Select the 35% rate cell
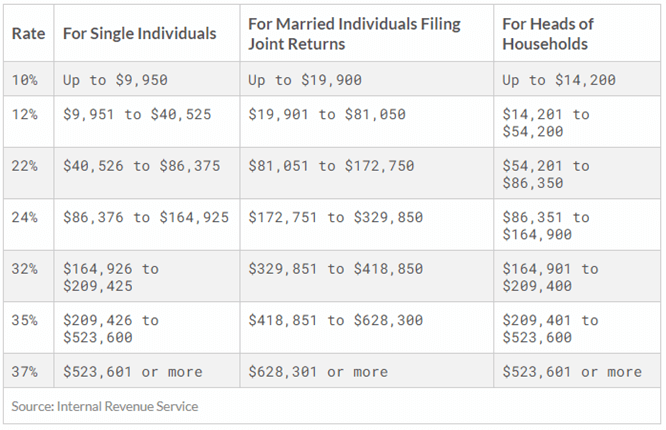The width and height of the screenshot is (666, 430). click(x=25, y=320)
